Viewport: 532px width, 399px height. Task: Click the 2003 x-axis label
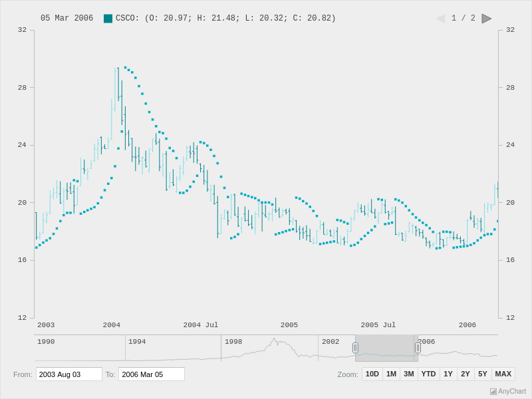click(46, 325)
